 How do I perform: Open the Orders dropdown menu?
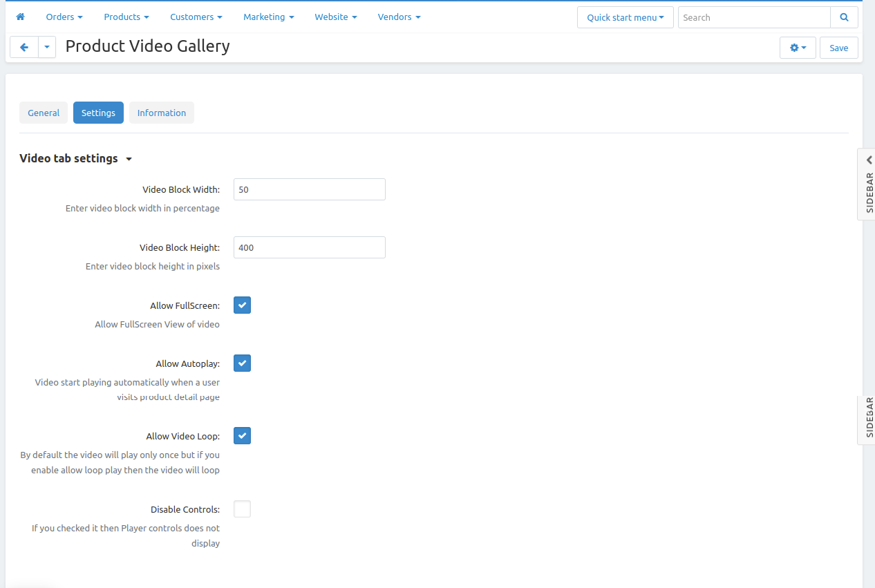[64, 17]
